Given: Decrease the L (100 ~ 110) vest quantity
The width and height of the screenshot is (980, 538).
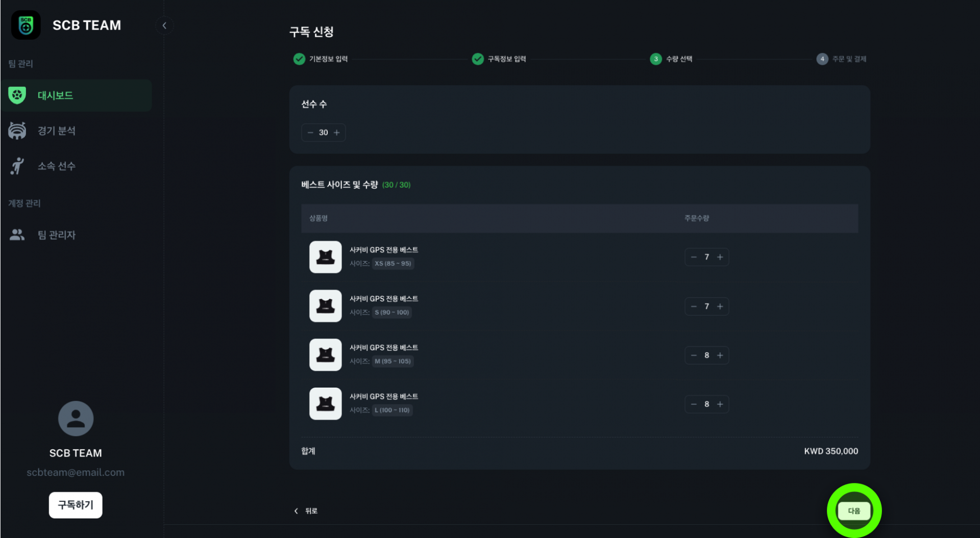Looking at the screenshot, I should (x=694, y=404).
